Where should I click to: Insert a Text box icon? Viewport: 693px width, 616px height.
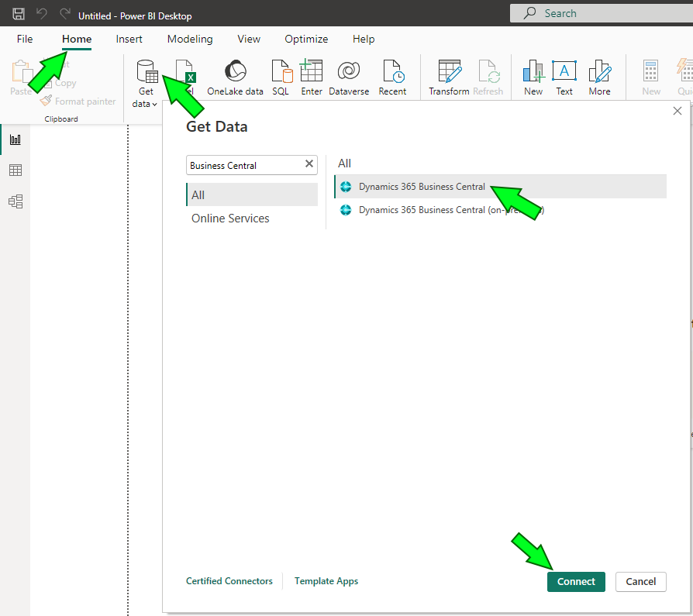(564, 71)
